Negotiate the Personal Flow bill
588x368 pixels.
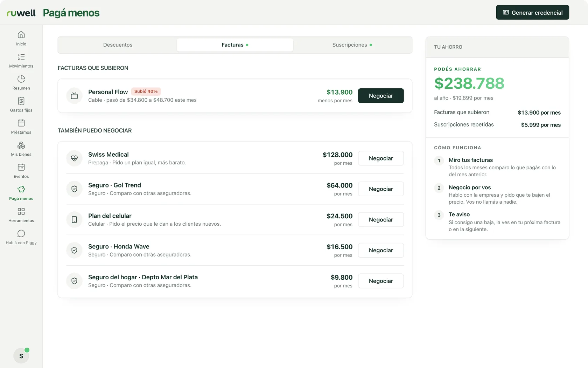point(381,96)
